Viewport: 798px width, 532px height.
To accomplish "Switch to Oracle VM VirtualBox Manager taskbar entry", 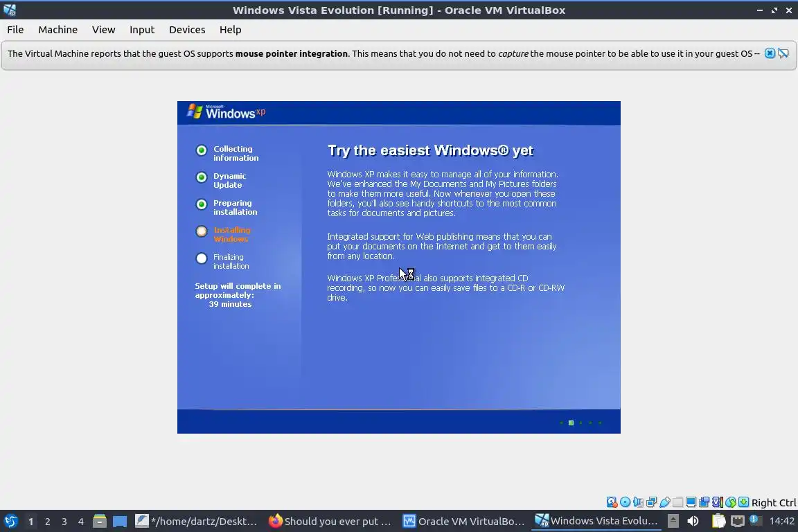I will (463, 521).
